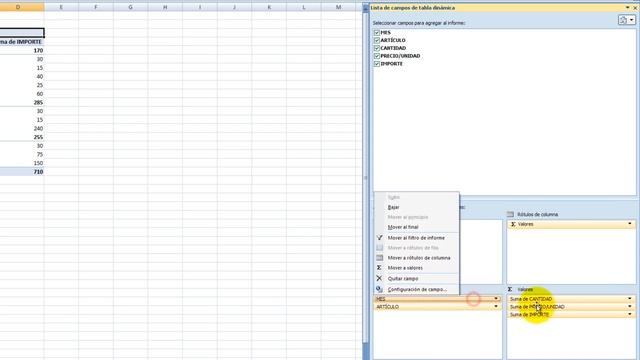The height and width of the screenshot is (360, 640).
Task: Open dropdown arrow of MES row field
Action: 496,299
